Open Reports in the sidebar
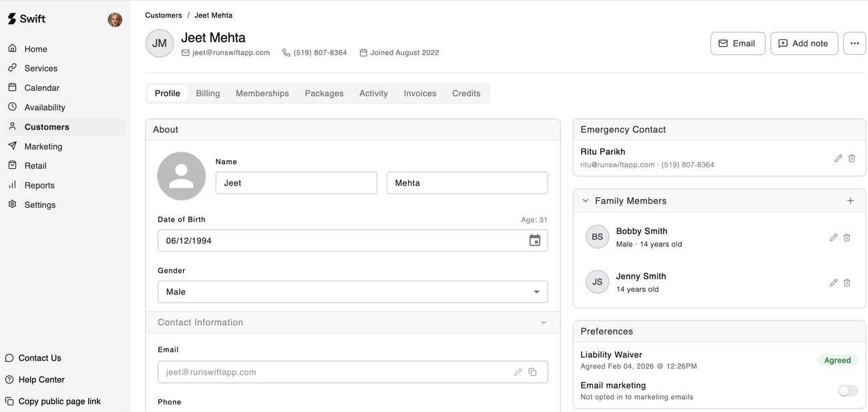The image size is (868, 412). [x=39, y=185]
